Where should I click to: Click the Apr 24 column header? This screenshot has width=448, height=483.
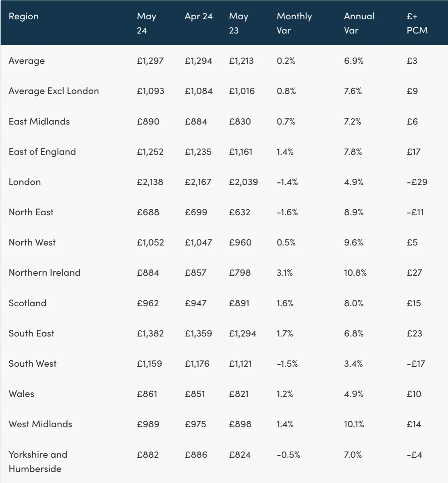coord(199,17)
